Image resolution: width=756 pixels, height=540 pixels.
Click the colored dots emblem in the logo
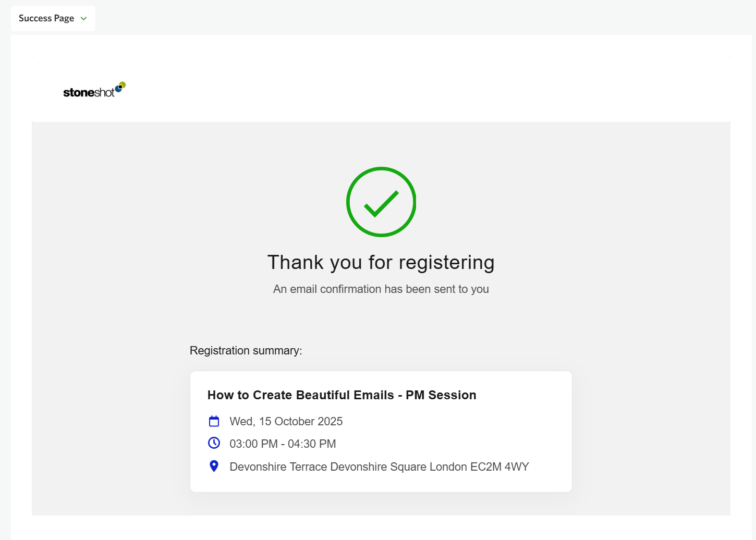point(120,87)
